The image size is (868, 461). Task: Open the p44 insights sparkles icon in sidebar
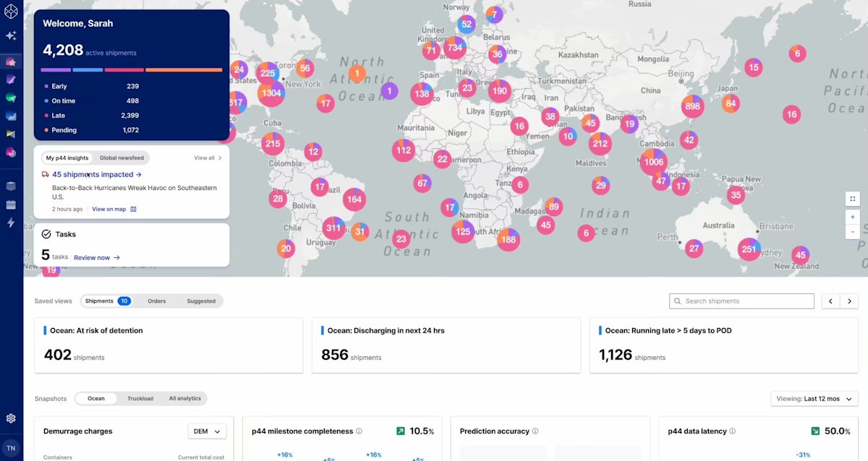coord(11,35)
